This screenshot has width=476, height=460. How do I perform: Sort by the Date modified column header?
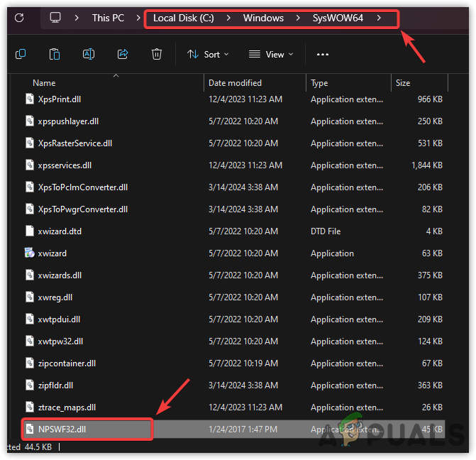point(235,83)
